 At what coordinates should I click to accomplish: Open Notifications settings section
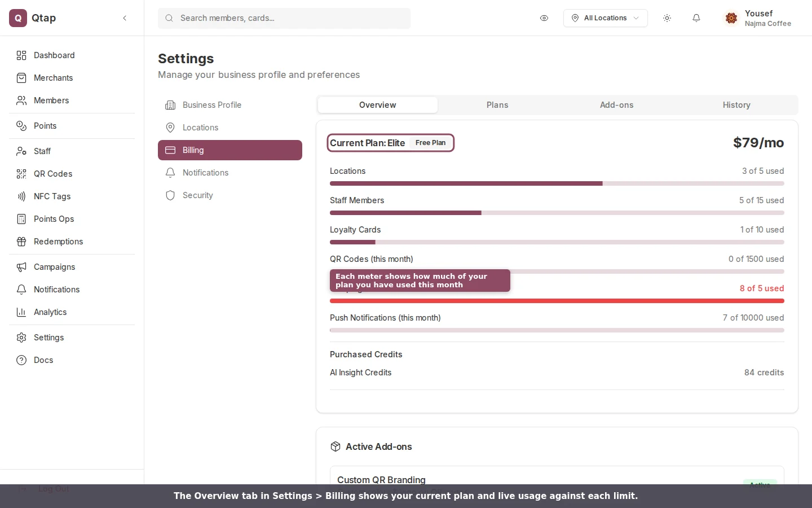click(230, 173)
